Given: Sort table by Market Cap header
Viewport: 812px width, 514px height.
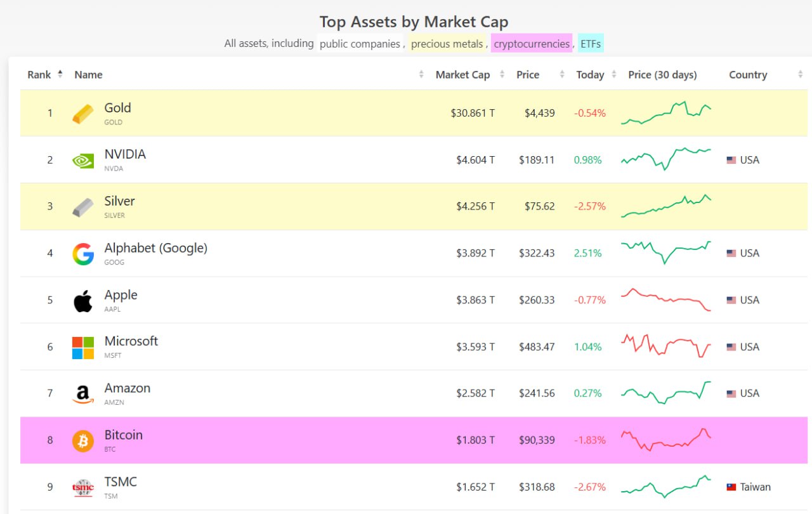Looking at the screenshot, I should 463,75.
